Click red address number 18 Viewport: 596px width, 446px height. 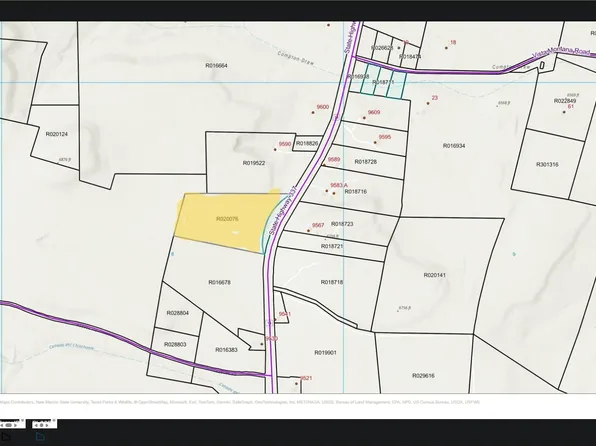[453, 42]
